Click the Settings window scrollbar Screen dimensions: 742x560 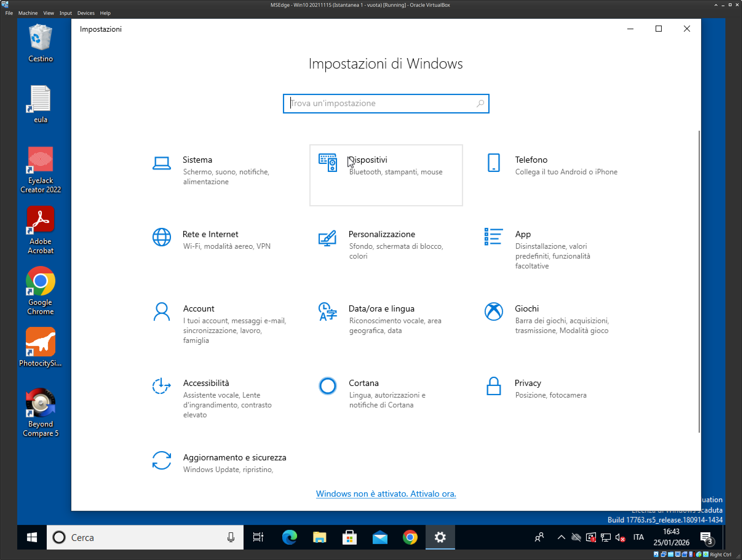(699, 282)
